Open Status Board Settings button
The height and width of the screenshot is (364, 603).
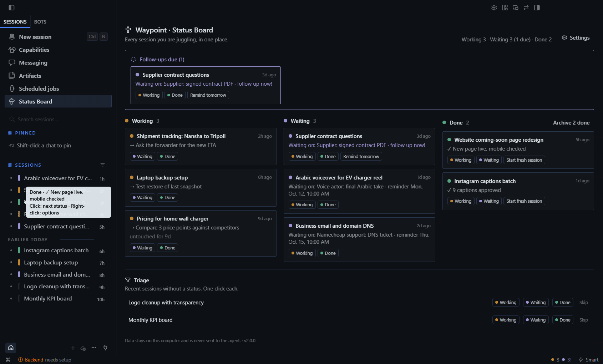click(576, 38)
